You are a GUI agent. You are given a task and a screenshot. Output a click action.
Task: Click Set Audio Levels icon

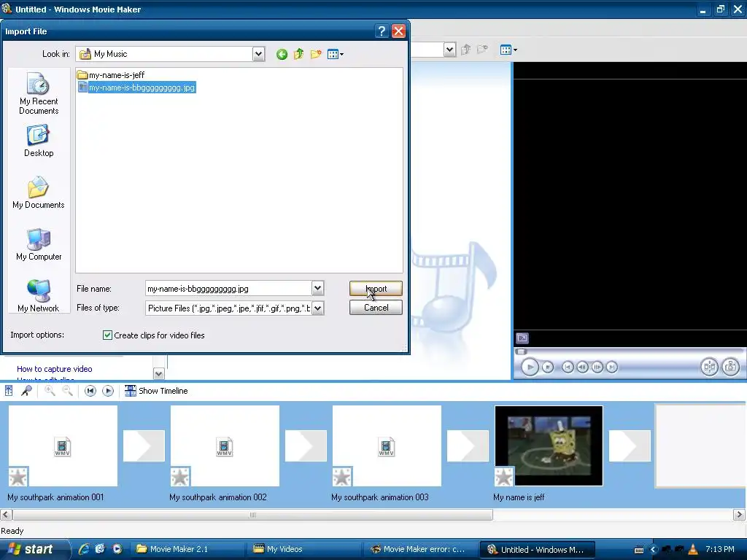(x=9, y=391)
